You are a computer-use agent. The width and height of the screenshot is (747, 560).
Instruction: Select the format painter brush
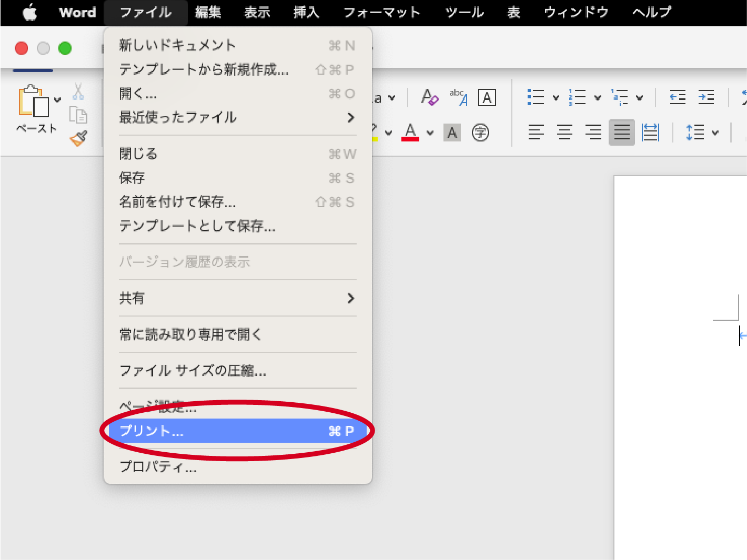click(x=78, y=138)
